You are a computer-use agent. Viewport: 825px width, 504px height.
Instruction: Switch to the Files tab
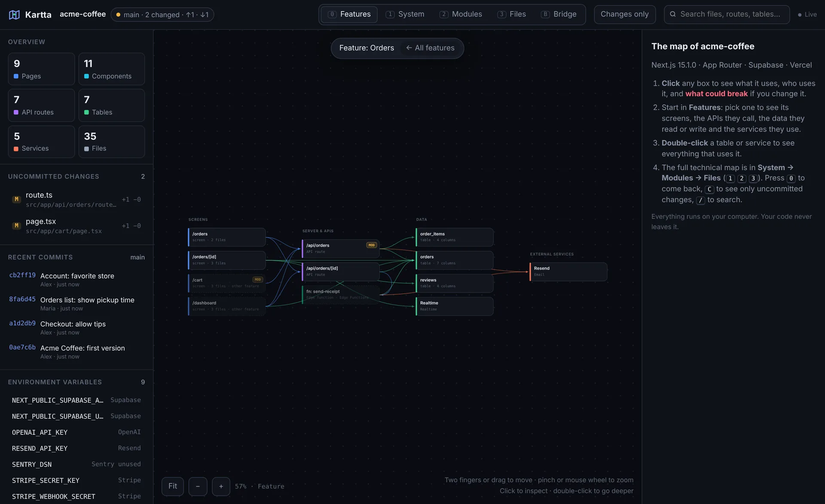[x=511, y=14]
